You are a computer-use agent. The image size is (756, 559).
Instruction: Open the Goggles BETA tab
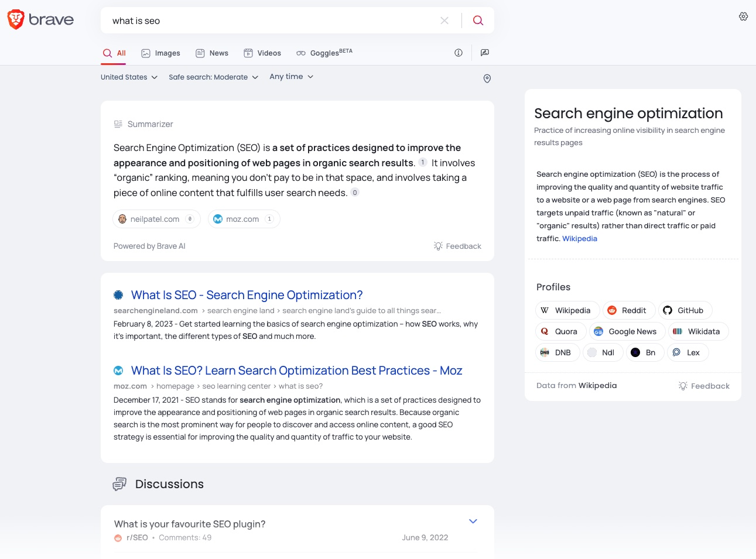tap(323, 53)
